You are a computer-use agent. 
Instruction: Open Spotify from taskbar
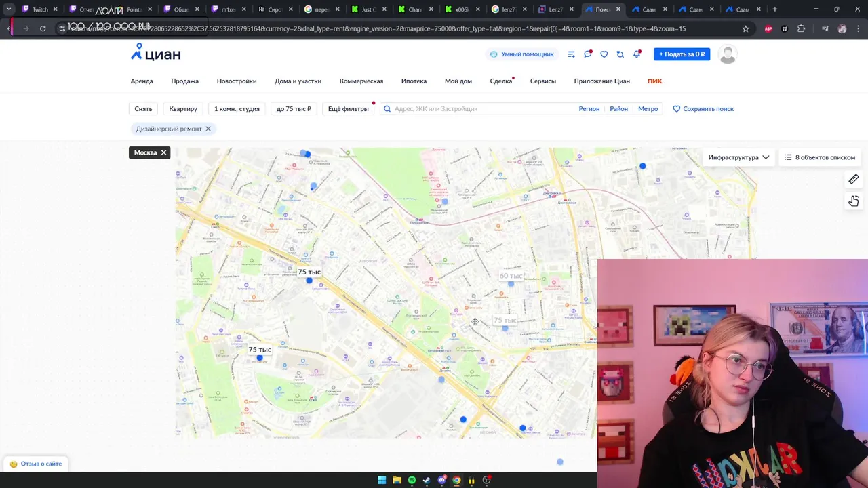click(412, 480)
